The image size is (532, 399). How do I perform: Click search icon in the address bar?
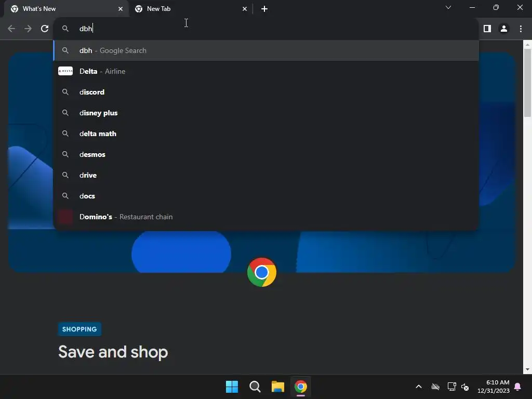[x=65, y=29]
